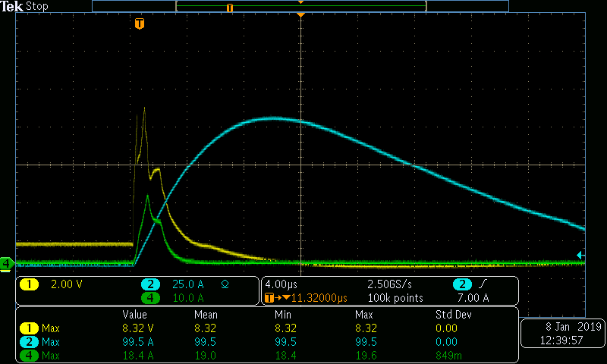Click the Max column header
The width and height of the screenshot is (607, 364).
click(x=364, y=315)
